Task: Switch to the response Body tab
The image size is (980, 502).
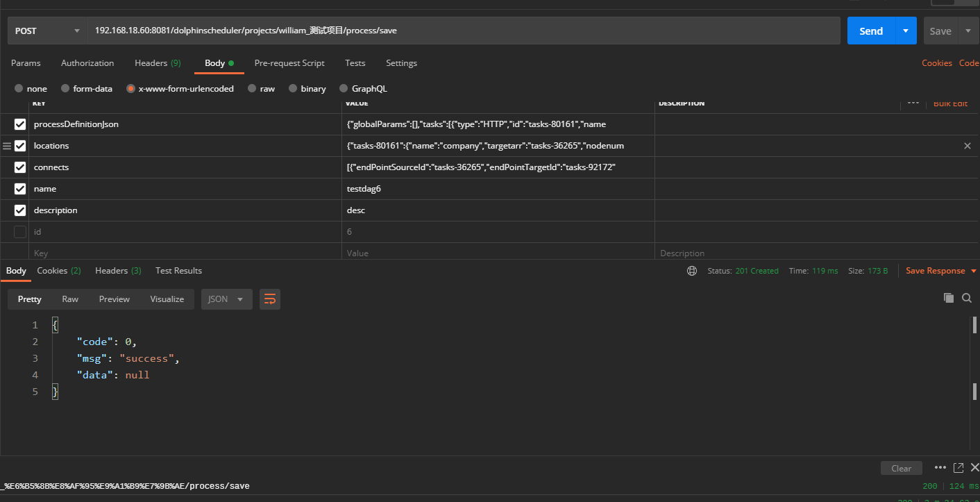Action: 16,271
